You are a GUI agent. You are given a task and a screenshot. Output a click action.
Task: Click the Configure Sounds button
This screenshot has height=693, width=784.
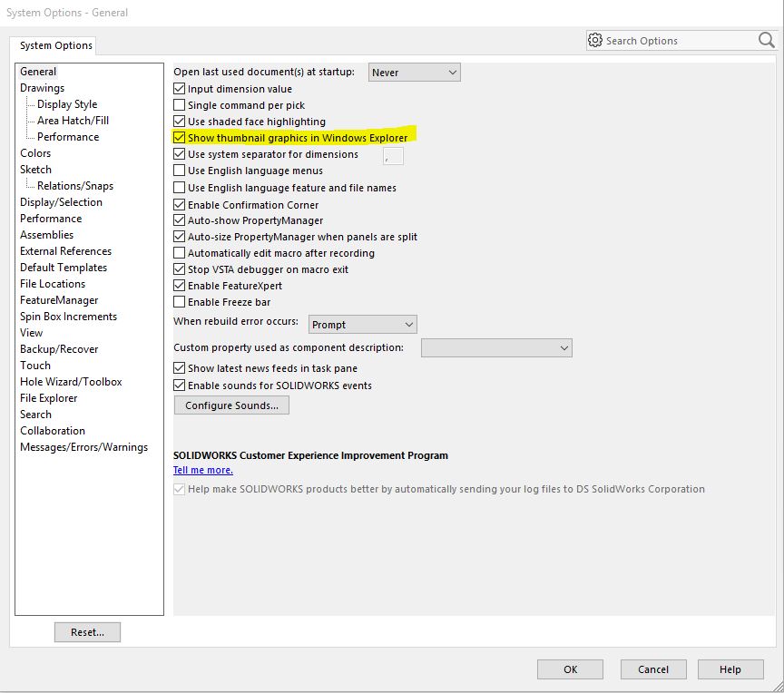coord(231,405)
